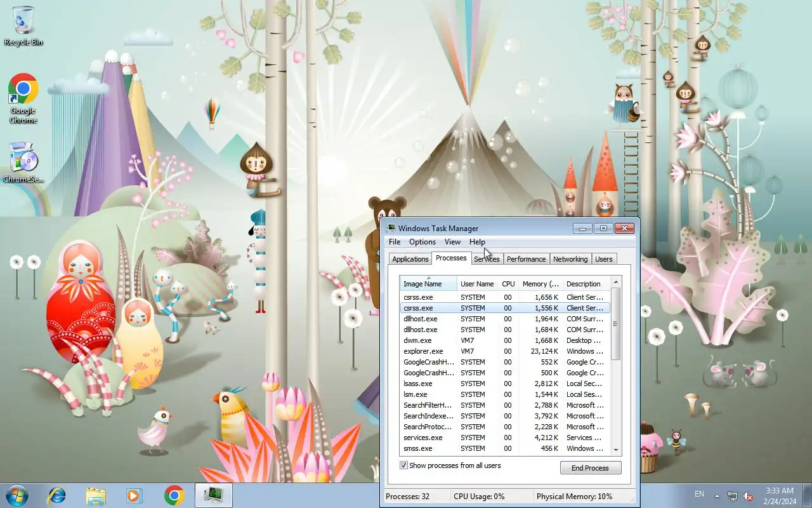The image size is (812, 508).
Task: Sort by the Description column header
Action: (x=586, y=284)
